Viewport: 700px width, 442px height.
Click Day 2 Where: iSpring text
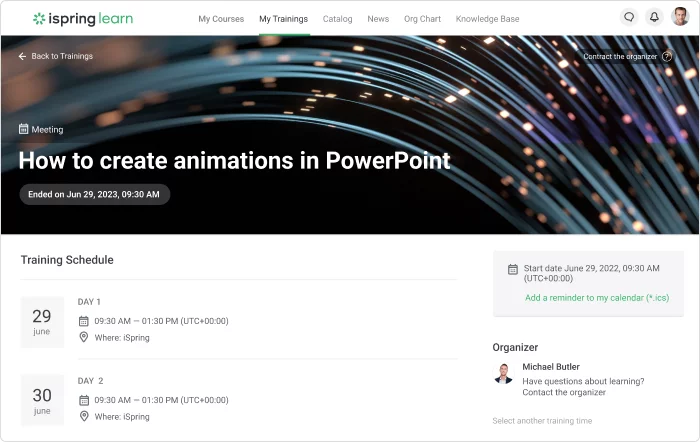tap(122, 417)
